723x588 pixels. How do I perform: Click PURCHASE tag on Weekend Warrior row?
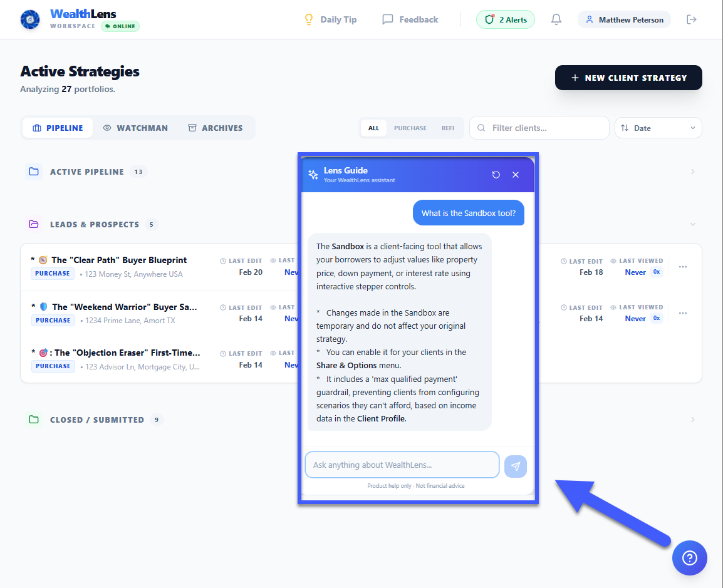point(53,320)
